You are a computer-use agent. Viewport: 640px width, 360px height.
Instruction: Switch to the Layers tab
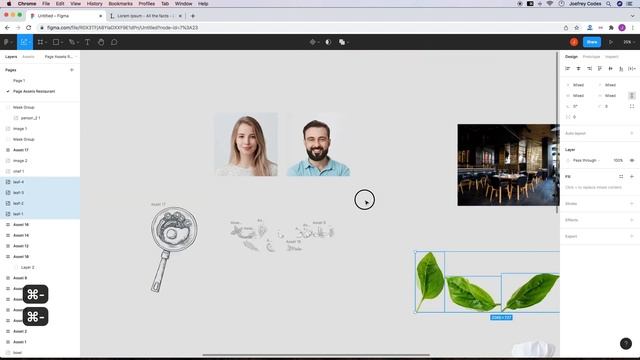11,57
